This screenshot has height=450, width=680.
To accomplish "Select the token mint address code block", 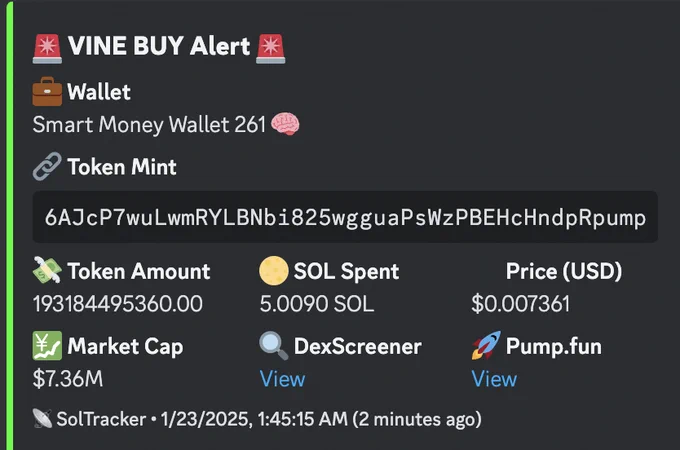I will [345, 217].
